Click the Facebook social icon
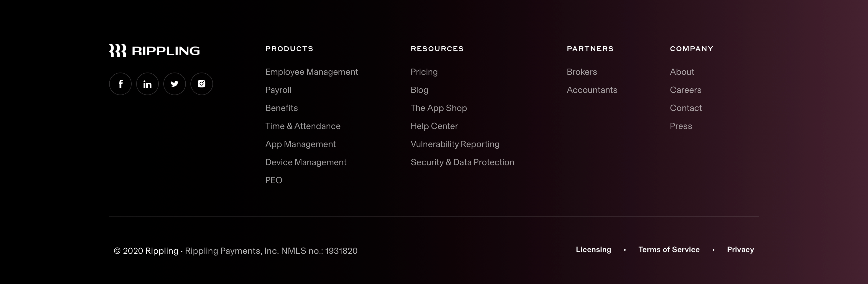The image size is (868, 284). (x=120, y=84)
